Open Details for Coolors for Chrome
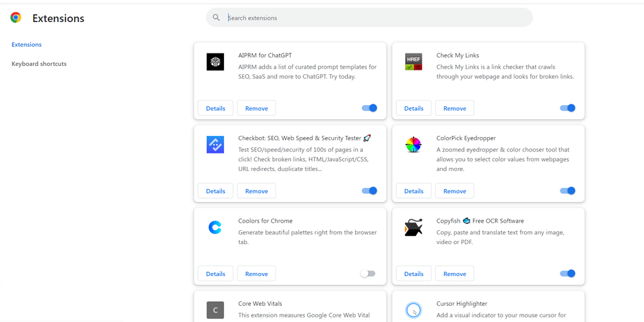The height and width of the screenshot is (322, 644). click(216, 274)
